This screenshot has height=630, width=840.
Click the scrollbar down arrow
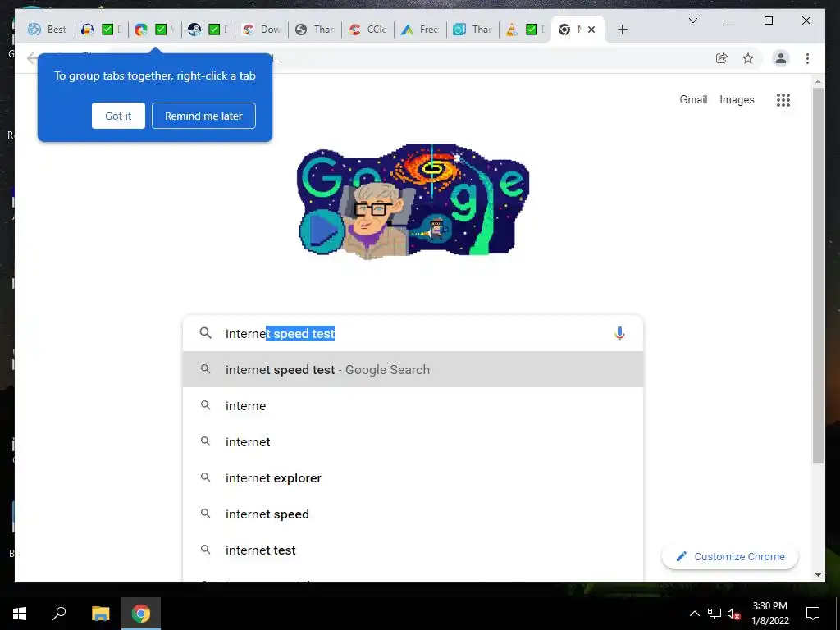818,575
